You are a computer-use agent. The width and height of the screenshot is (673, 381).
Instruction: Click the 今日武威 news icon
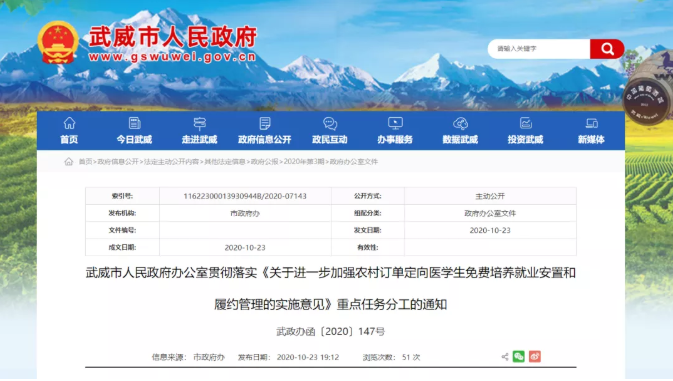point(134,124)
